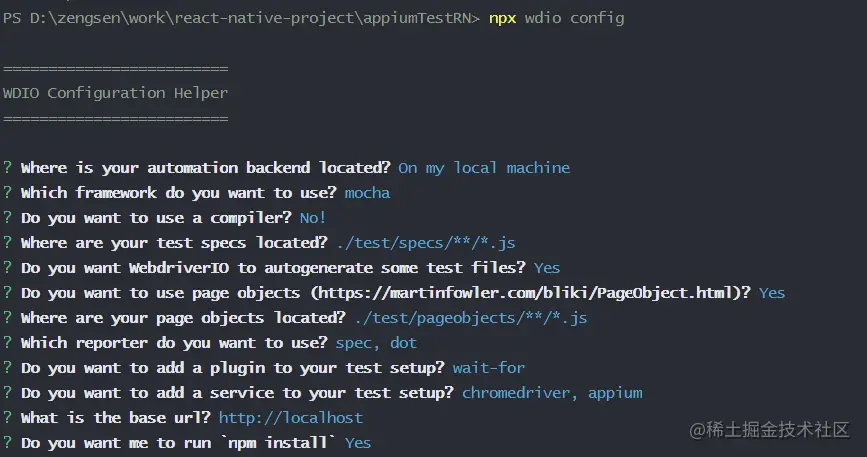The image size is (867, 457).
Task: Click the 'No!' compiler answer
Action: (312, 218)
